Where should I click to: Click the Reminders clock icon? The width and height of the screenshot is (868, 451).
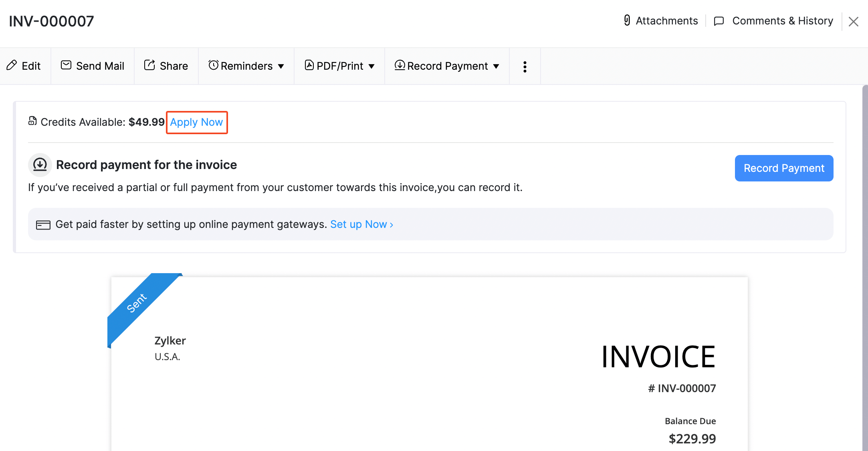tap(214, 65)
